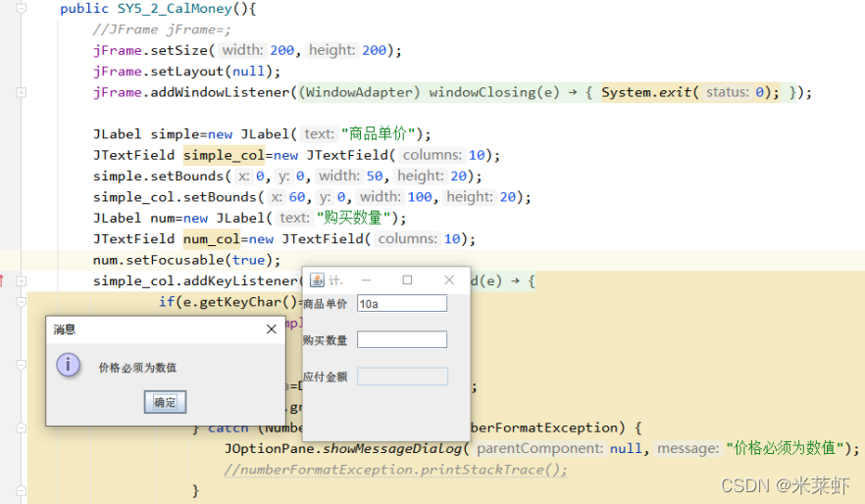This screenshot has height=504, width=865.
Task: Click the Java coffee-cup icon in small window title bar
Action: [317, 280]
